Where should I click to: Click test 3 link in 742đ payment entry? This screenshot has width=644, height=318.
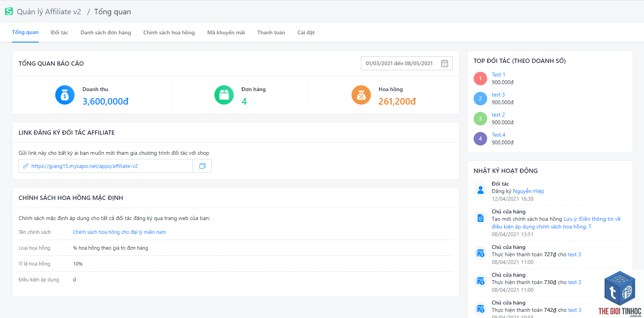tap(574, 310)
